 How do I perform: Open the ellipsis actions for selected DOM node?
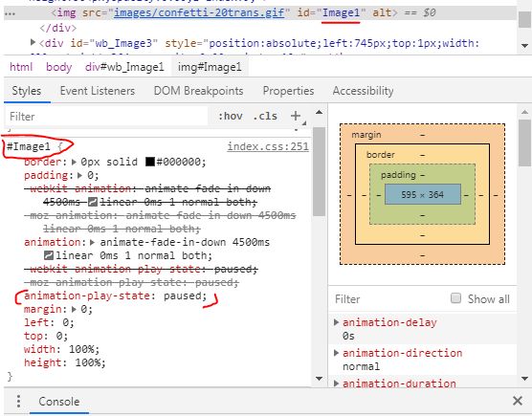[10, 14]
